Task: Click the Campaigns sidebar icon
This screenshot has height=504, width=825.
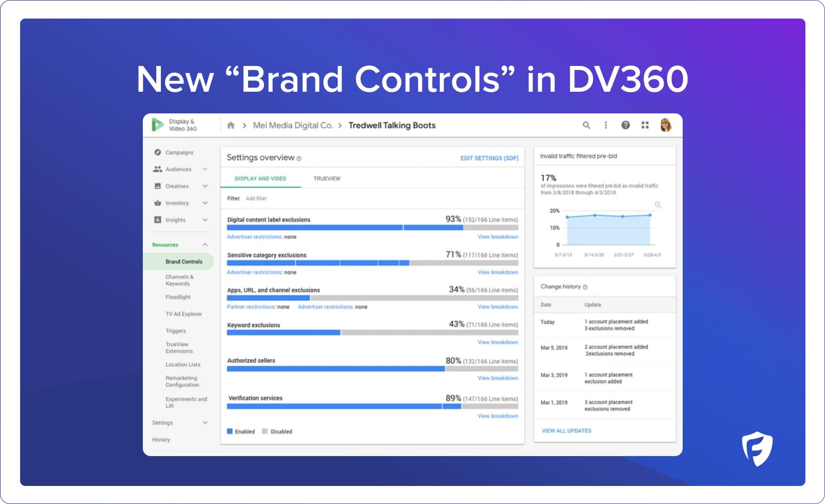Action: 158,153
